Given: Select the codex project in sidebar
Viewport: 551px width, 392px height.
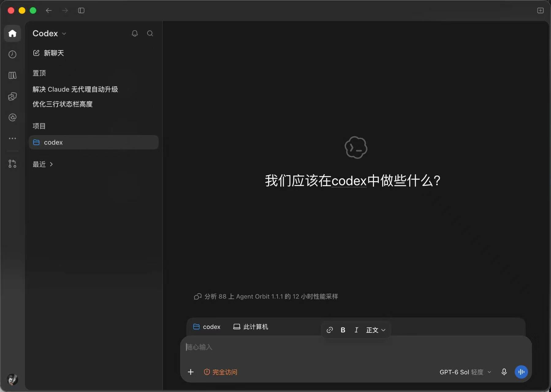Looking at the screenshot, I should pos(93,142).
